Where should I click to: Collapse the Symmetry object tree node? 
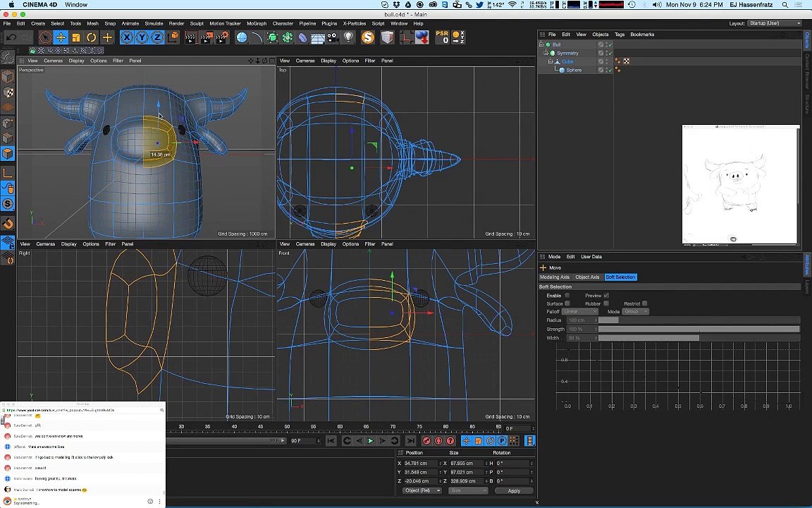[546, 53]
